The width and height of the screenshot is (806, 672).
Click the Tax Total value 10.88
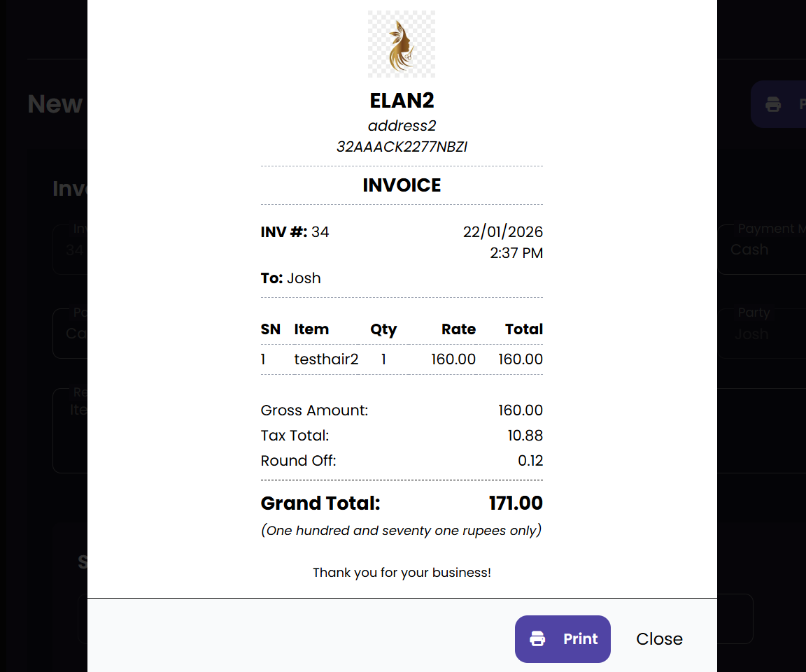(525, 436)
